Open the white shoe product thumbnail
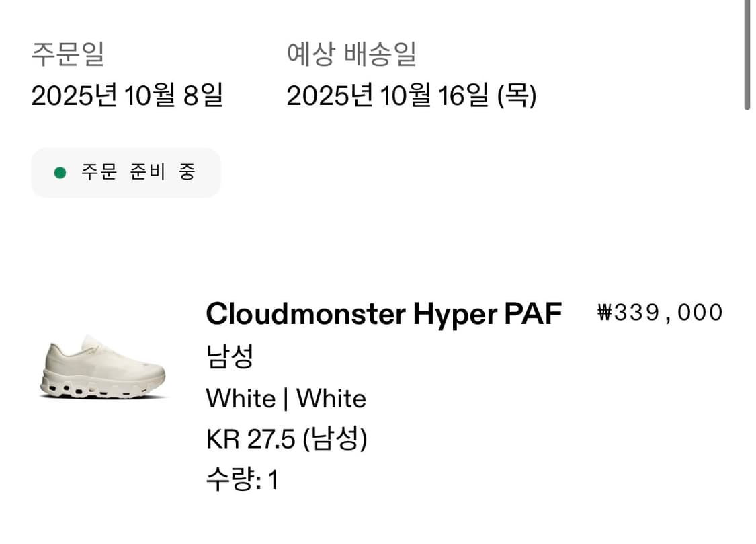The width and height of the screenshot is (756, 544). 103,367
